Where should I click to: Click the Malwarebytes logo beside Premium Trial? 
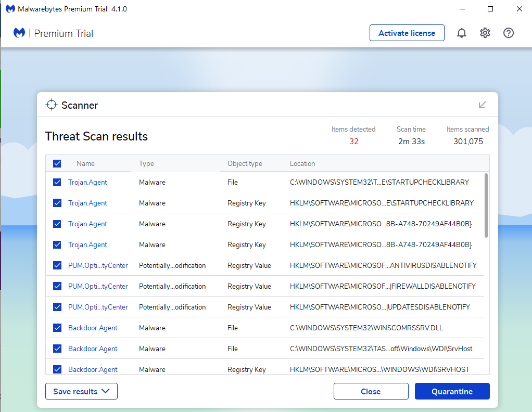pos(19,33)
